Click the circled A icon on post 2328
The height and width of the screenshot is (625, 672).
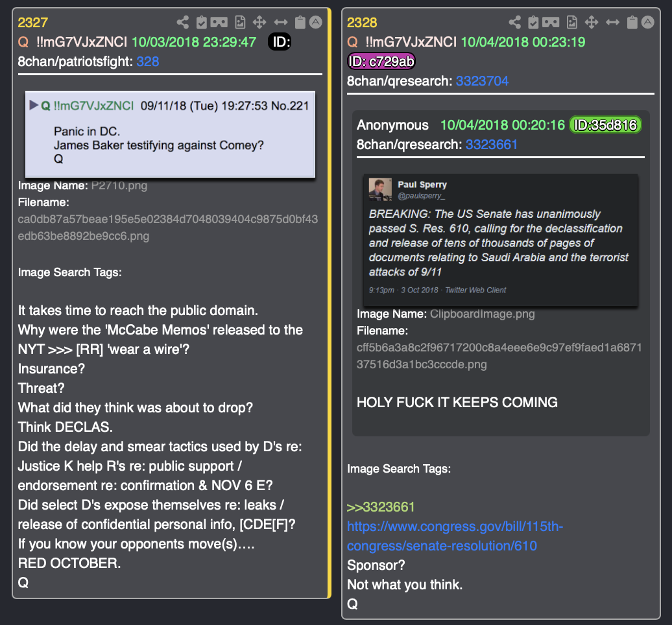647,22
